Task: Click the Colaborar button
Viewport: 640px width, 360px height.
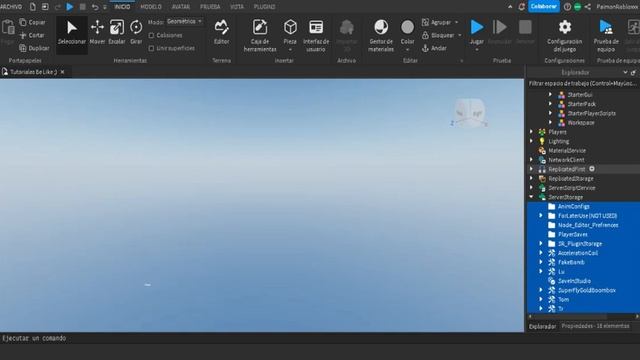Action: click(x=544, y=7)
